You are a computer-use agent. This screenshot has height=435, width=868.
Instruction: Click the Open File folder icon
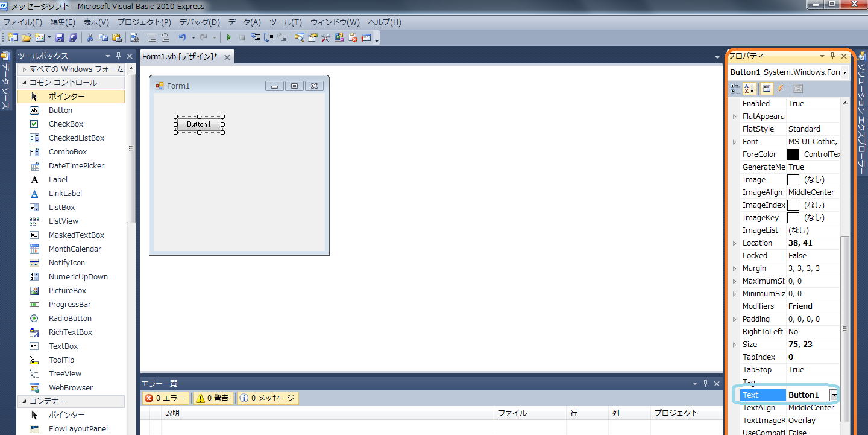click(x=28, y=37)
